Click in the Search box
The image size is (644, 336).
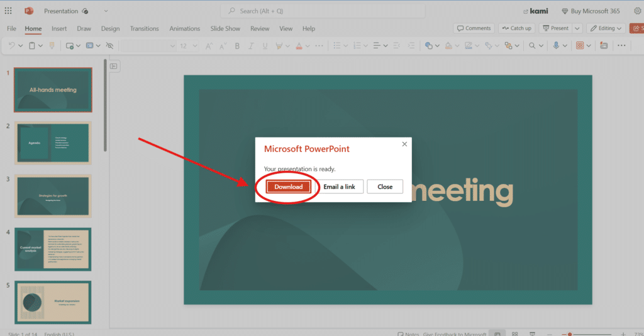pyautogui.click(x=323, y=11)
